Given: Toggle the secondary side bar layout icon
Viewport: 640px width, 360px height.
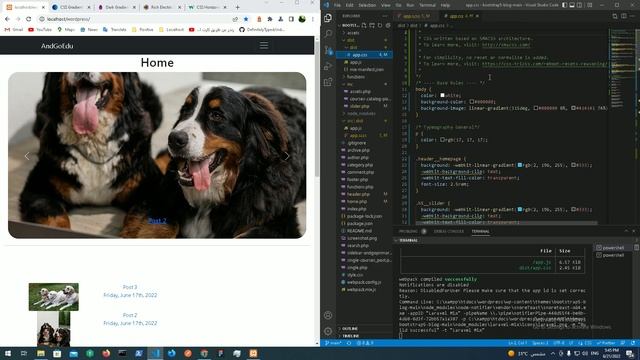Looking at the screenshot, I should tap(580, 5).
